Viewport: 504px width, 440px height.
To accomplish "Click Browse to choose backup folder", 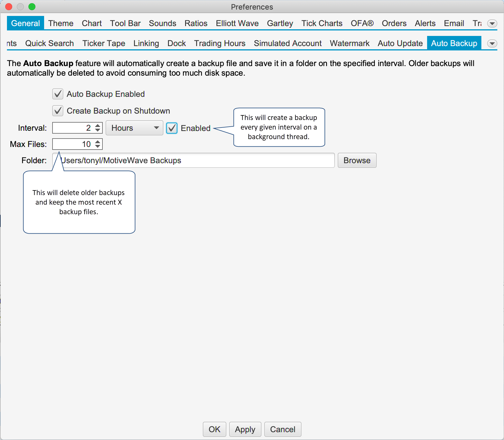I will tap(357, 160).
